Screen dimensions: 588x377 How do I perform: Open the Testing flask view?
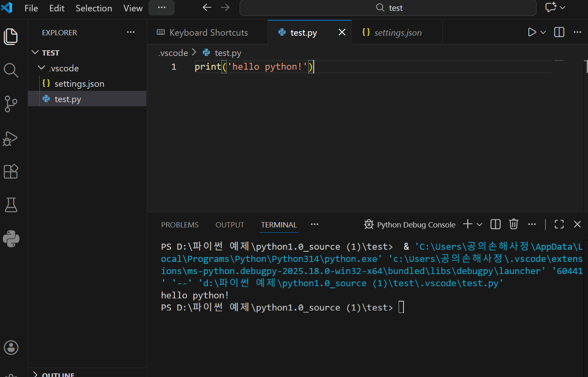point(11,205)
